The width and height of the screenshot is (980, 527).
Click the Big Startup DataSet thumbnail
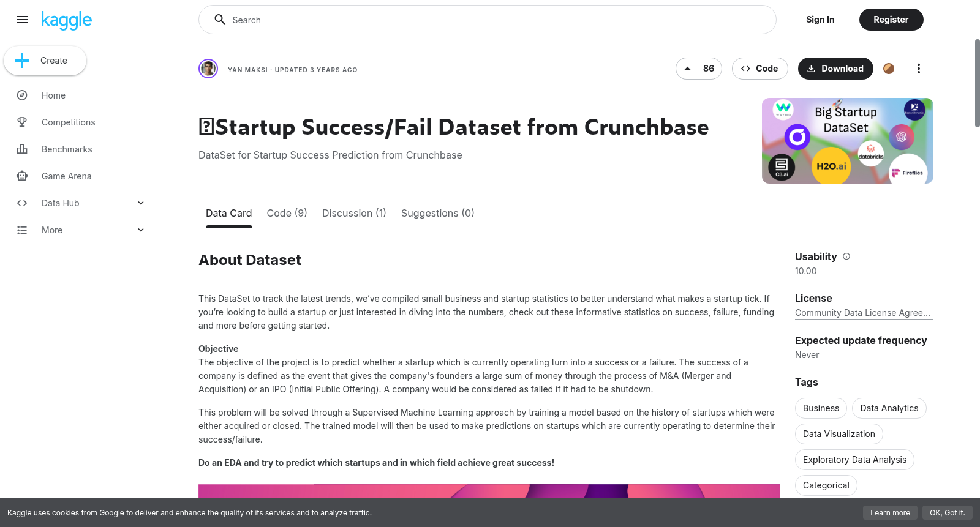point(848,141)
